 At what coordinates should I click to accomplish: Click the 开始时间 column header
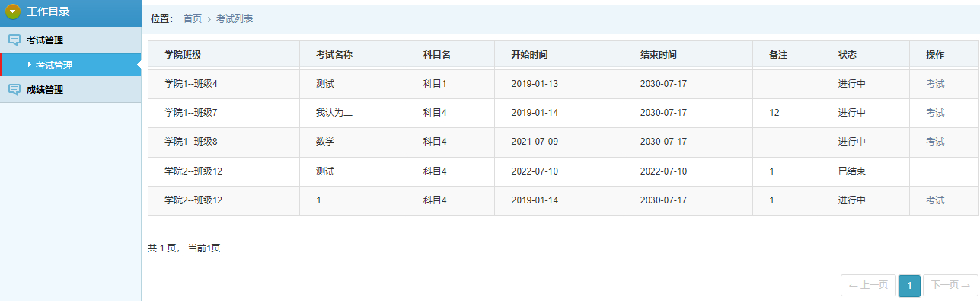tap(529, 55)
